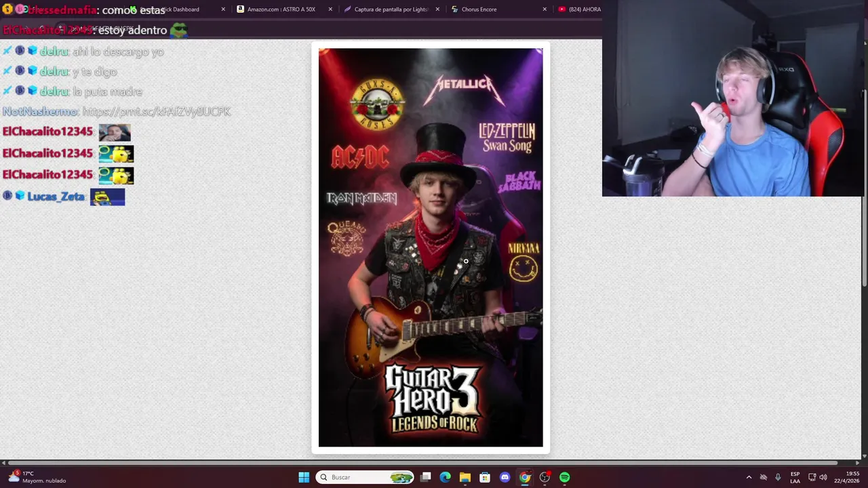This screenshot has height=488, width=868.
Task: Click the sunglasses frog emote after "estoy adentro"
Action: pyautogui.click(x=178, y=30)
